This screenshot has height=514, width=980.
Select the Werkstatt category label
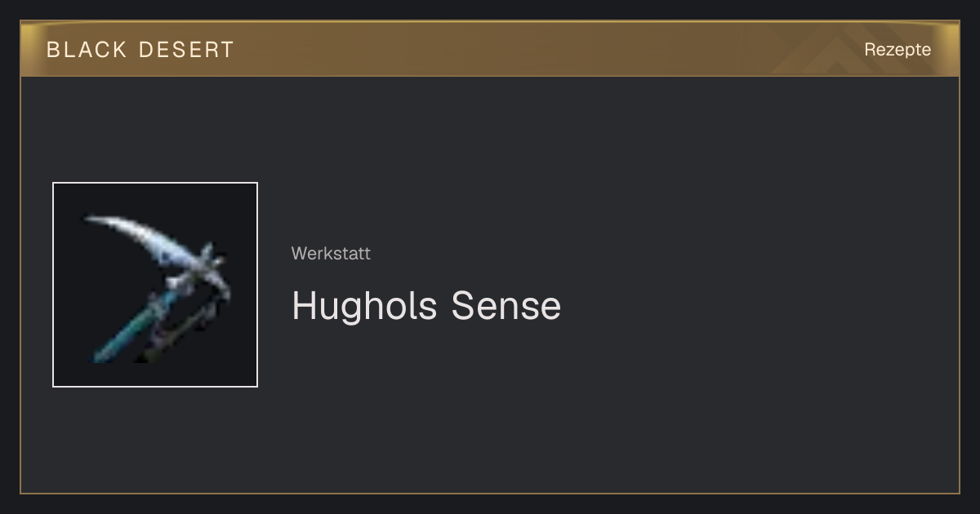(331, 254)
